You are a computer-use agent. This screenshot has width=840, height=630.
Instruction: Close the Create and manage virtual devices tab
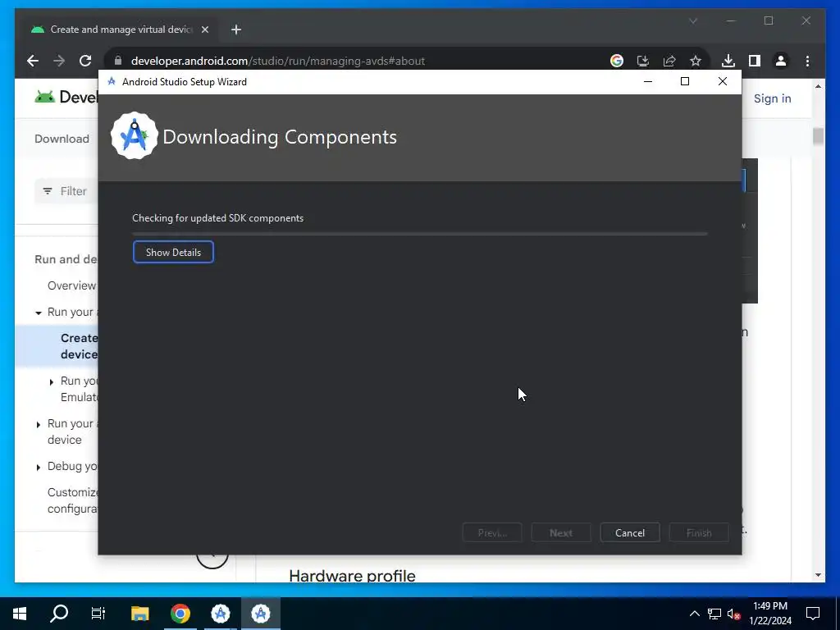click(x=204, y=30)
